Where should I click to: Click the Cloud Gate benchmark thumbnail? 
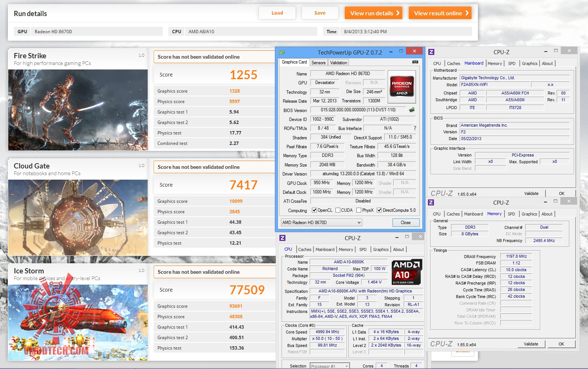[x=78, y=217]
